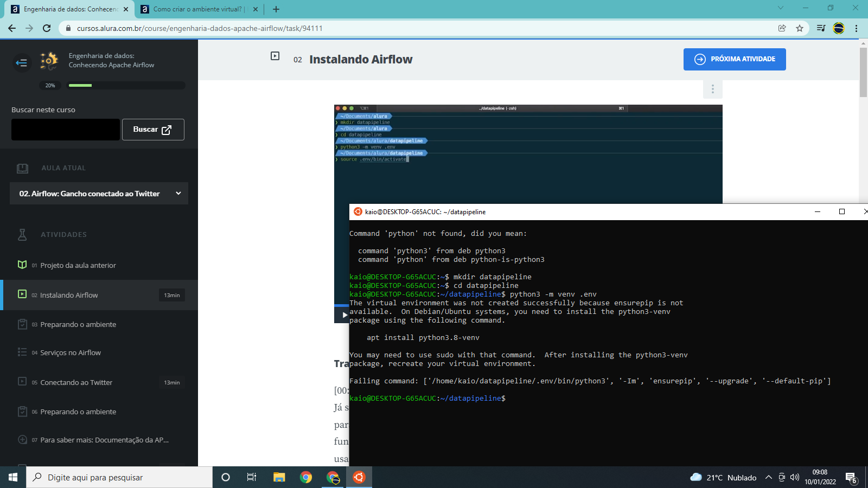The width and height of the screenshot is (868, 488).
Task: Go forward in browser history
Action: click(29, 28)
